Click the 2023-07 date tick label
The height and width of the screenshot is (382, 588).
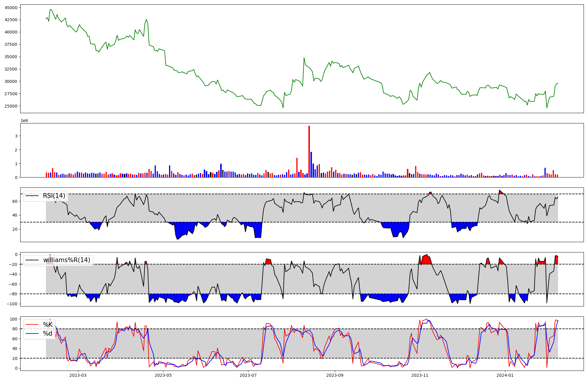(248, 375)
